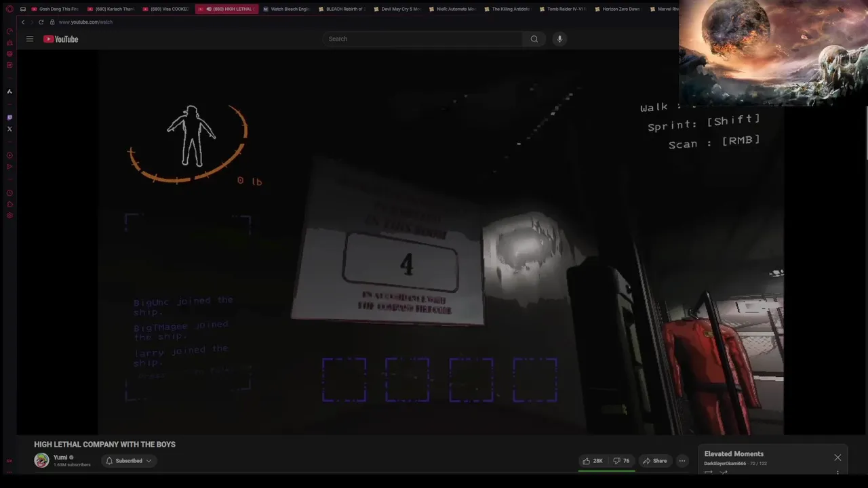Click the address bar URL youtube.com/watch
This screenshot has height=488, width=868.
click(x=85, y=22)
